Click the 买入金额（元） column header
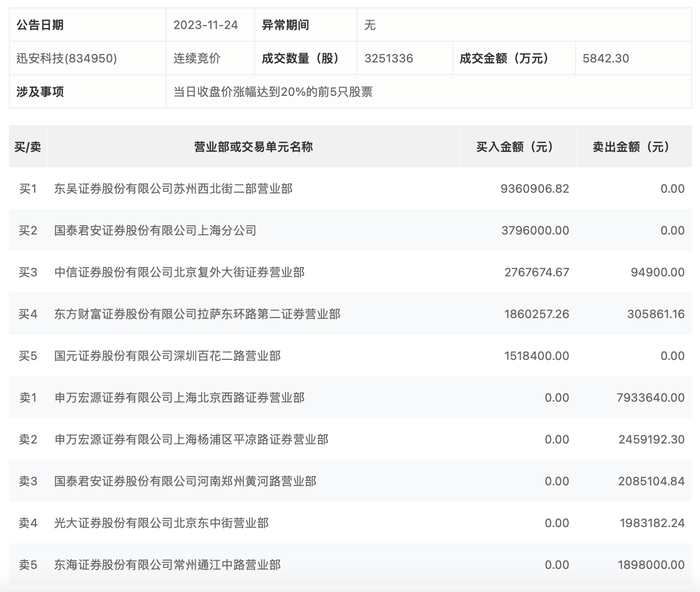The image size is (700, 592). (x=518, y=146)
